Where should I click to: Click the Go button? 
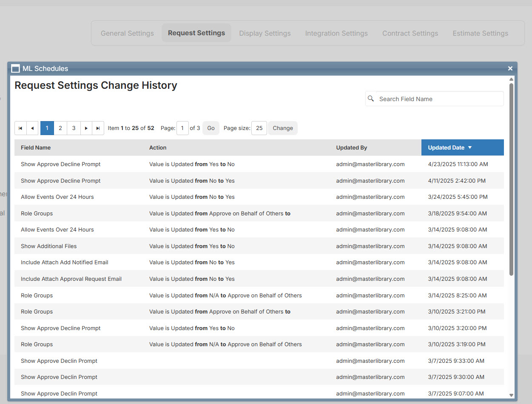point(211,128)
